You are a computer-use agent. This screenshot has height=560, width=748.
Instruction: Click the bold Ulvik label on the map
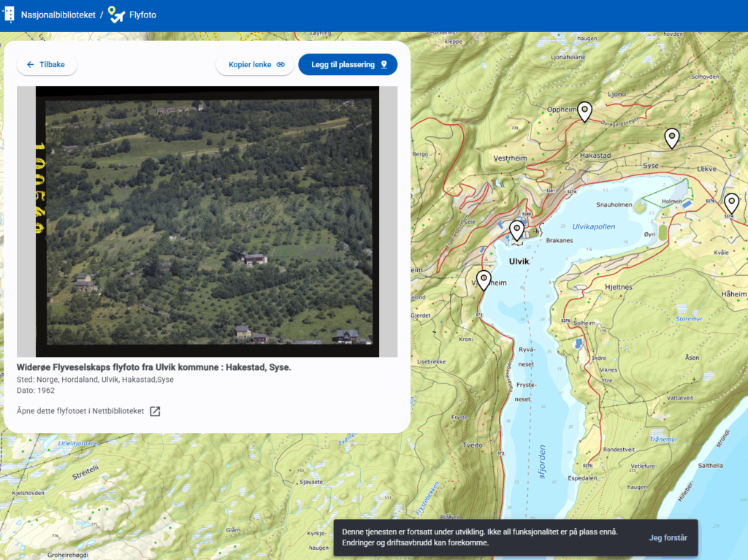click(519, 261)
